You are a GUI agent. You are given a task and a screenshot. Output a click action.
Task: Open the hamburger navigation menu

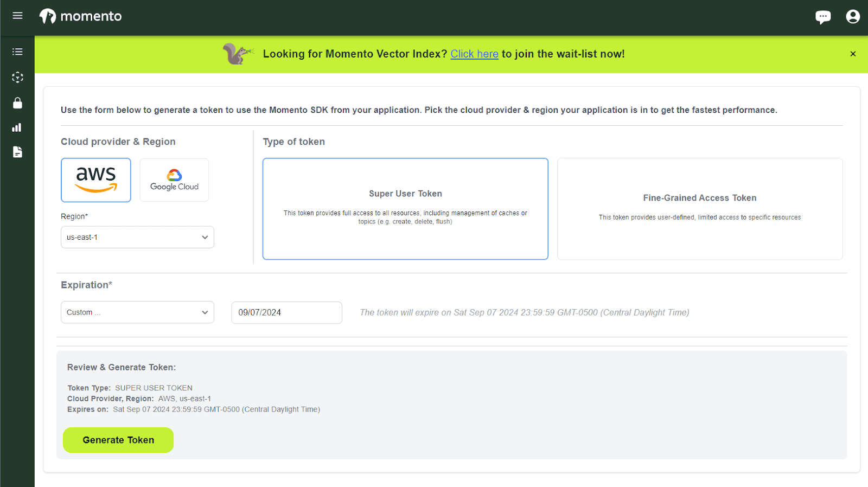pos(17,16)
